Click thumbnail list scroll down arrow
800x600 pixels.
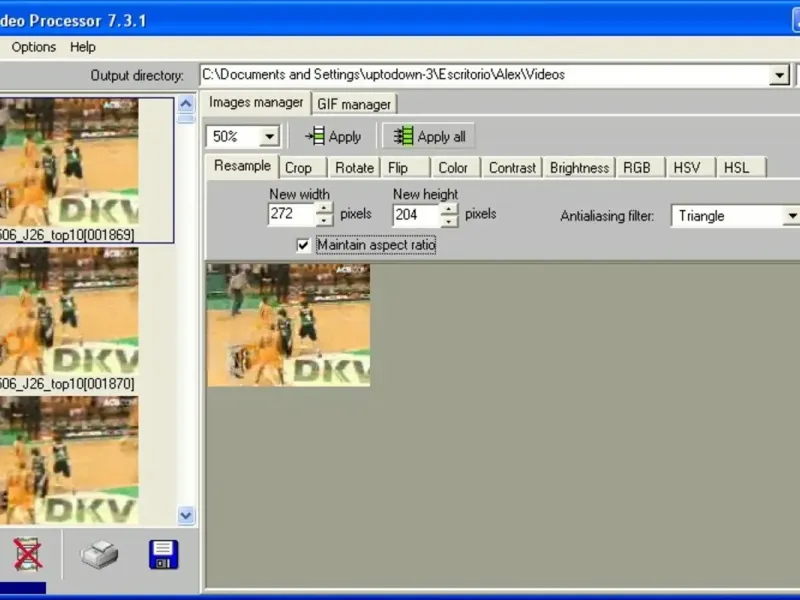tap(186, 515)
